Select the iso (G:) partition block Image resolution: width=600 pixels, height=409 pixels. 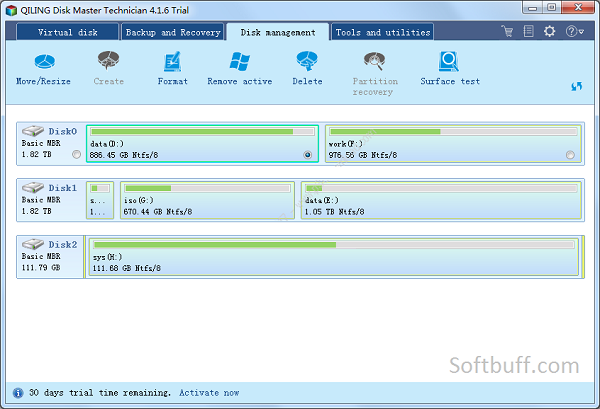click(207, 200)
